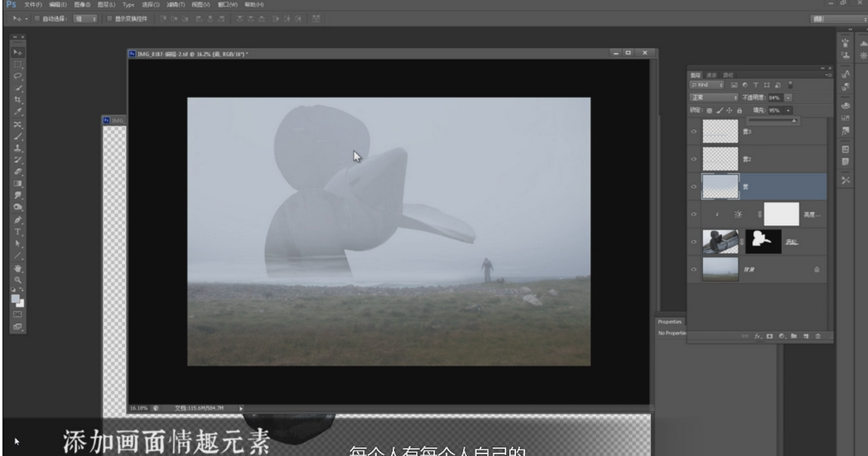This screenshot has height=456, width=868.
Task: Select the Eyedropper tool
Action: click(17, 112)
